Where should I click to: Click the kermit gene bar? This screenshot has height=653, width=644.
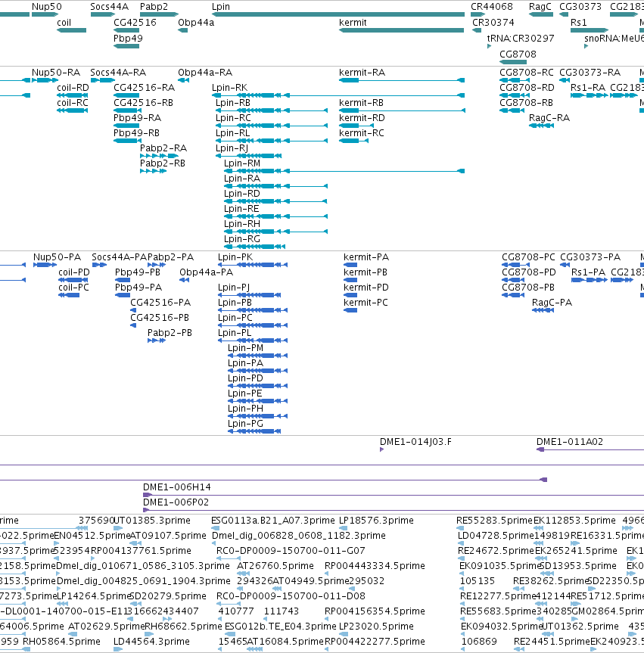pos(402,30)
